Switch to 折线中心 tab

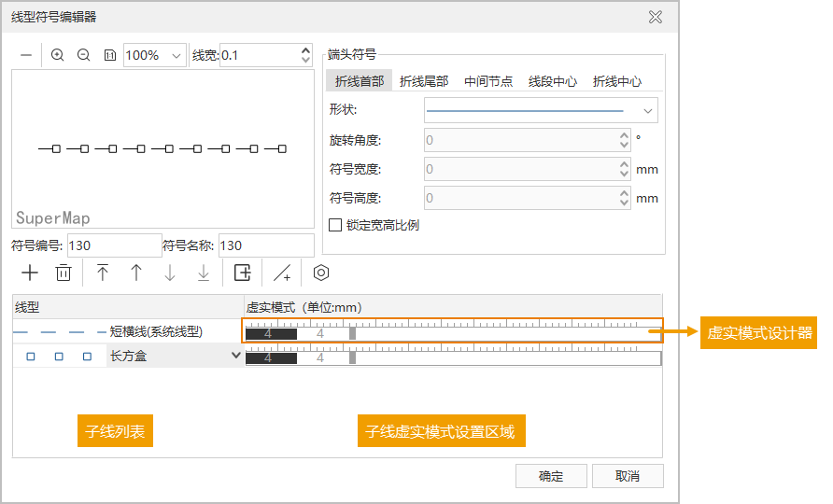tap(616, 80)
